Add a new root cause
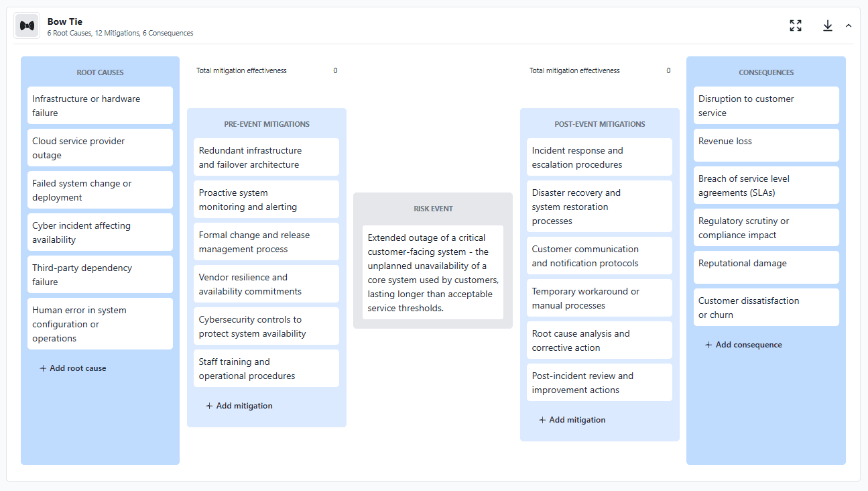Screen dimensions: 868x491 coord(73,368)
